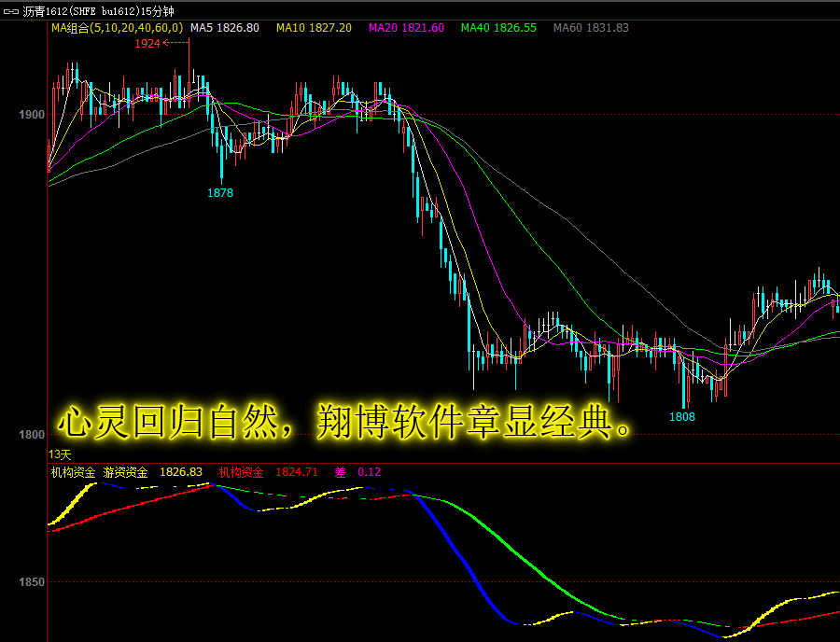Click the 1800 price axis label
The height and width of the screenshot is (642, 840).
[32, 434]
